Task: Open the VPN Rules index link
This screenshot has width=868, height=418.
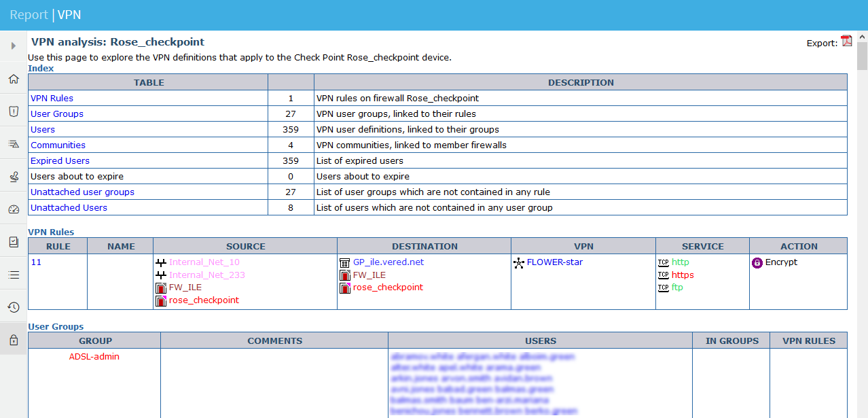Action: click(x=52, y=99)
